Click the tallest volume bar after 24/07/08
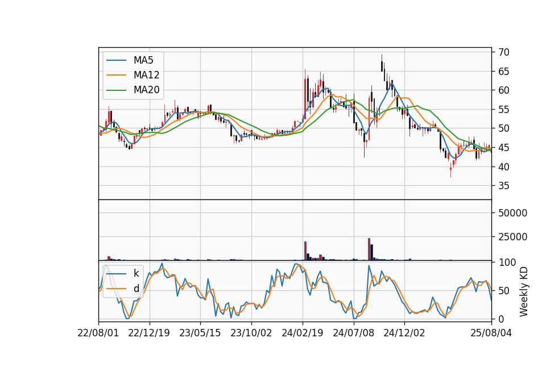 [x=369, y=249]
